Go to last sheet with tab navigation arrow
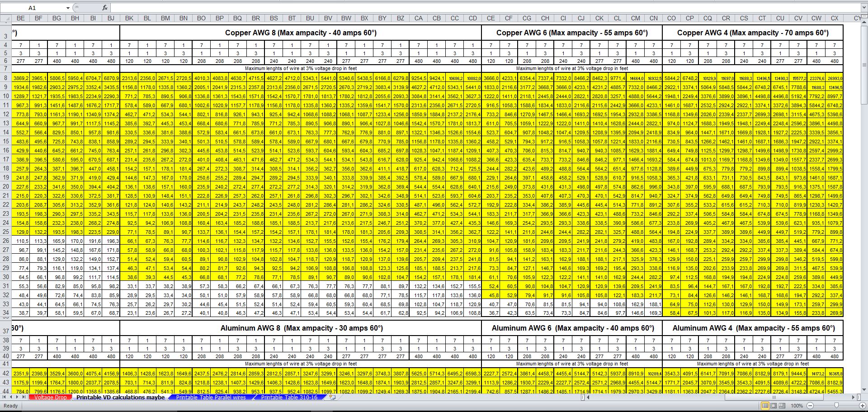 pyautogui.click(x=24, y=397)
